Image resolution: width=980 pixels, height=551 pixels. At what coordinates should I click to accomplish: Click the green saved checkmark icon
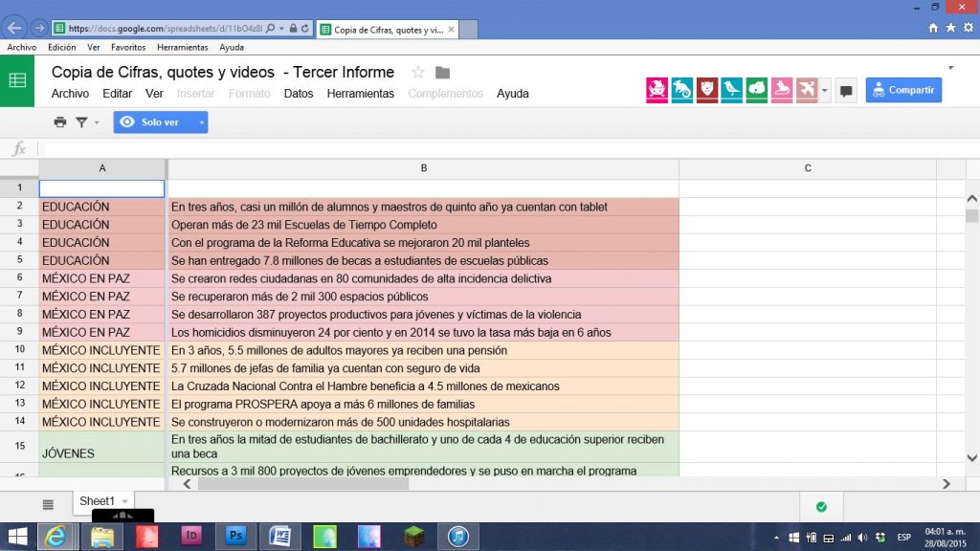pos(821,507)
